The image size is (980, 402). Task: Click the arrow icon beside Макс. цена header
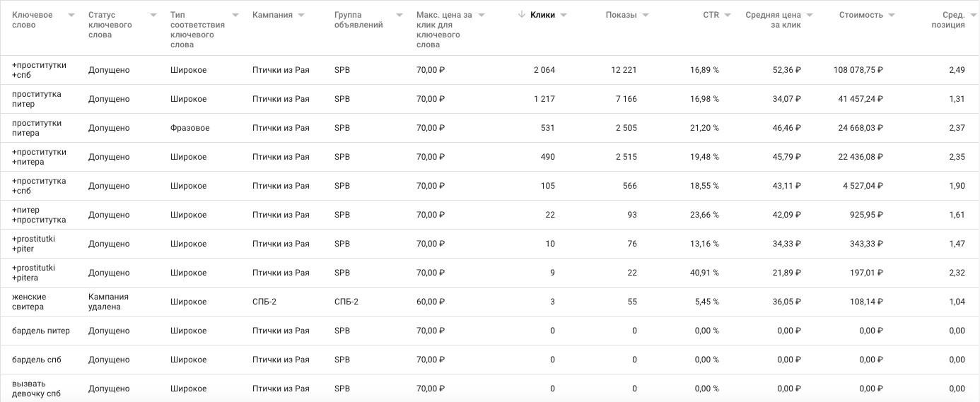[482, 15]
